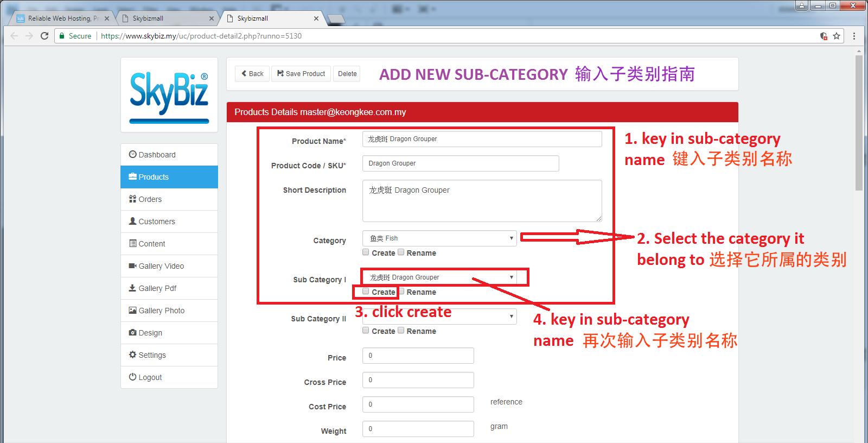868x443 pixels.
Task: Open Dashboard from the sidebar
Action: point(169,155)
